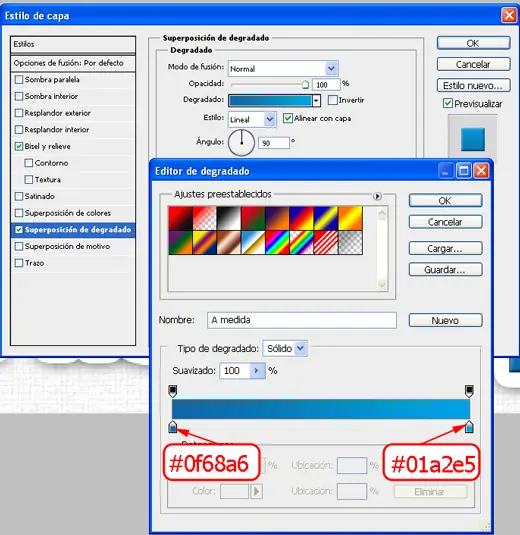Viewport: 520px width, 535px height.
Task: Enable the Sombra paralela checkbox
Action: [x=19, y=79]
